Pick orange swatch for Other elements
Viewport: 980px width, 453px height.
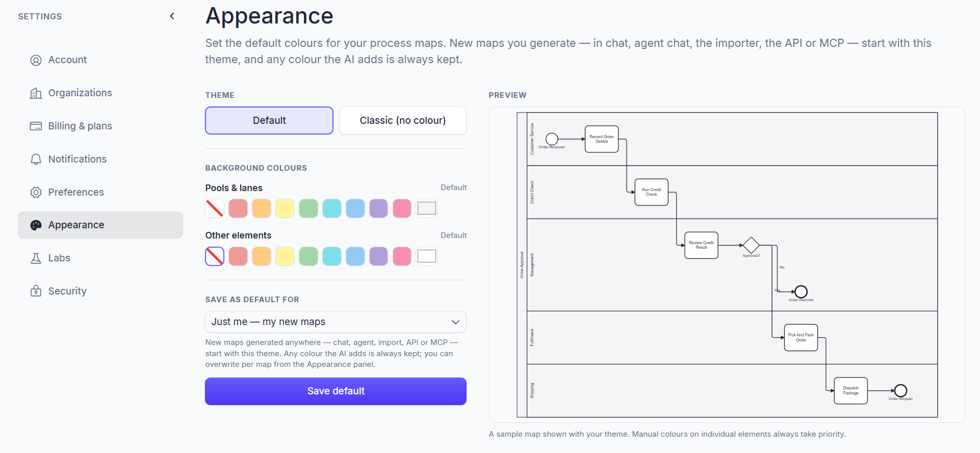(x=262, y=256)
